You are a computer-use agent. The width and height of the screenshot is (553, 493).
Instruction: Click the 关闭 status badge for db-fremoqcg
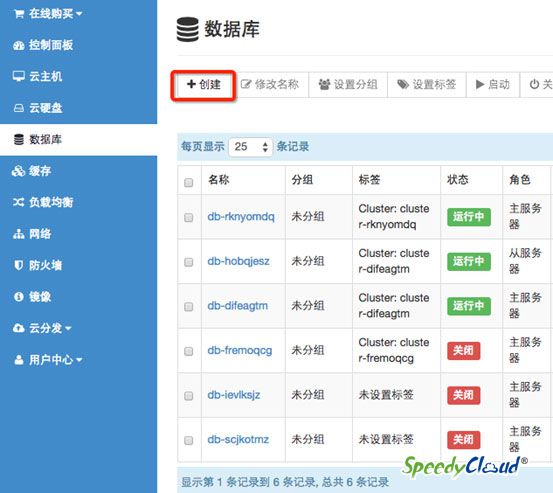click(x=463, y=351)
